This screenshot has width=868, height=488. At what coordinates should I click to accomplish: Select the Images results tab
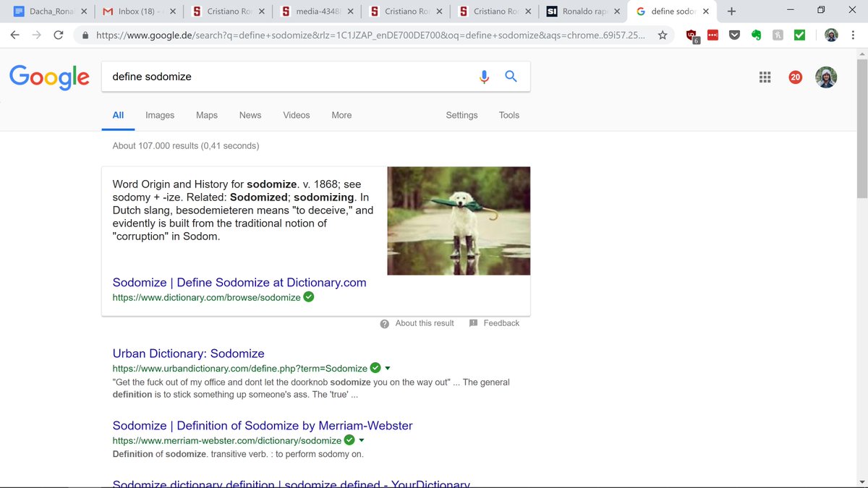(160, 115)
